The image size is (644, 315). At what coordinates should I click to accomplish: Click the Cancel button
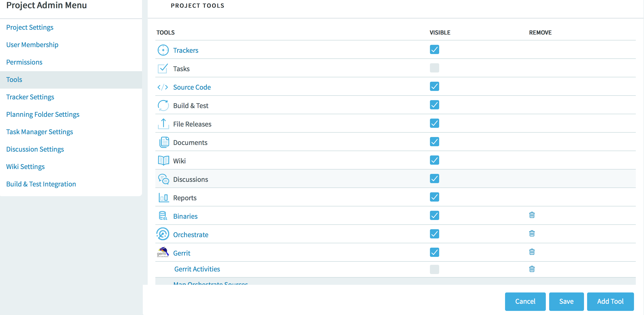pyautogui.click(x=525, y=301)
